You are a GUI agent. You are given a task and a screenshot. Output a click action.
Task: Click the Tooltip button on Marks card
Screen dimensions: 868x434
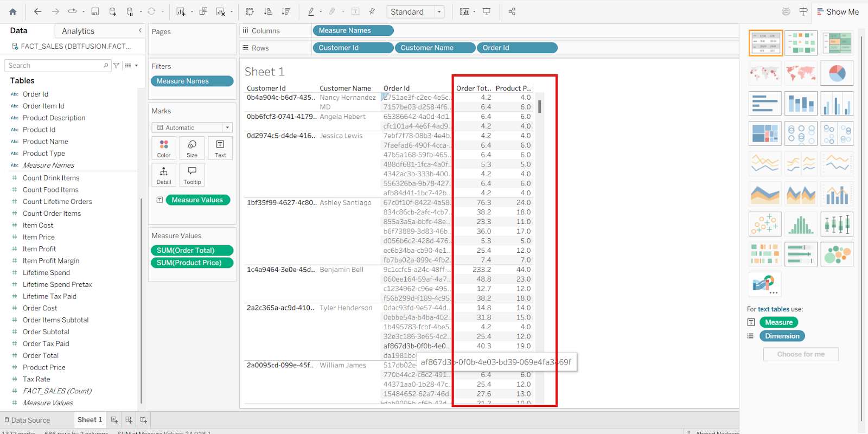coord(192,175)
